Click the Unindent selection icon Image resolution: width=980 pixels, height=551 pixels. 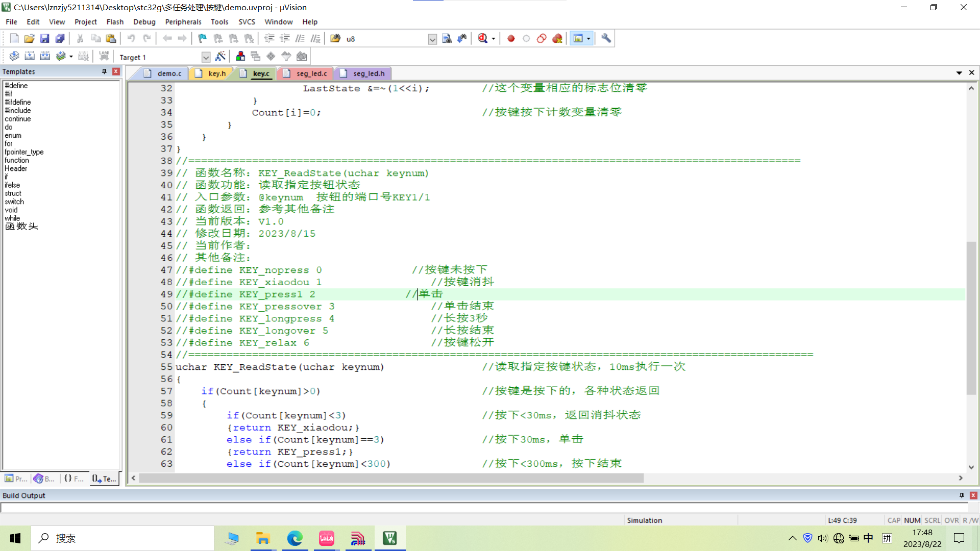point(285,38)
